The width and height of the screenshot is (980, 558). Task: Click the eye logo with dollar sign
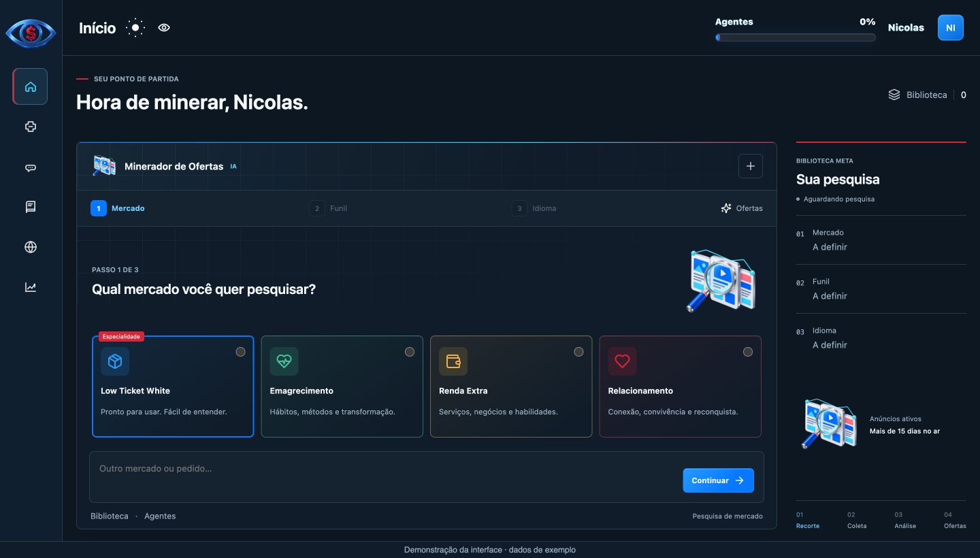click(31, 33)
